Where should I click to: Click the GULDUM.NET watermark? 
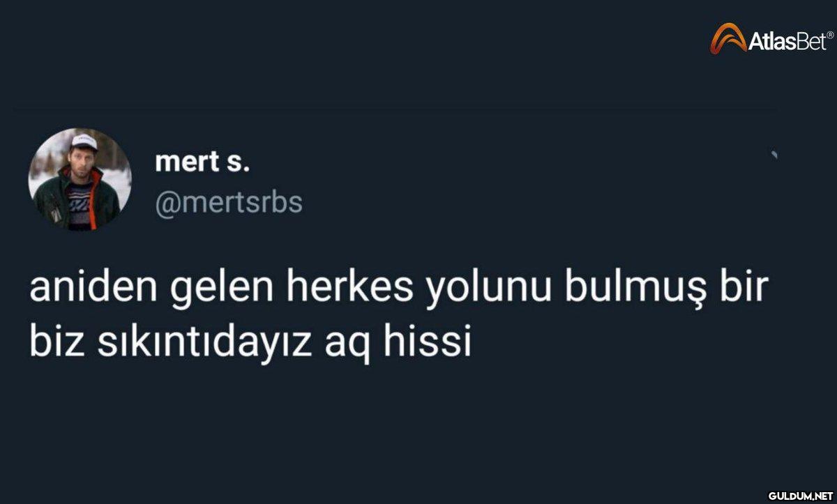point(801,494)
